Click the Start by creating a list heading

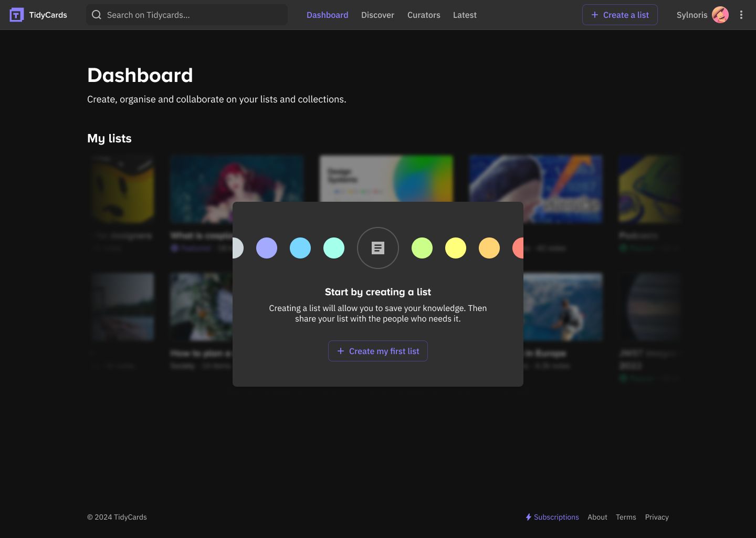click(x=378, y=292)
